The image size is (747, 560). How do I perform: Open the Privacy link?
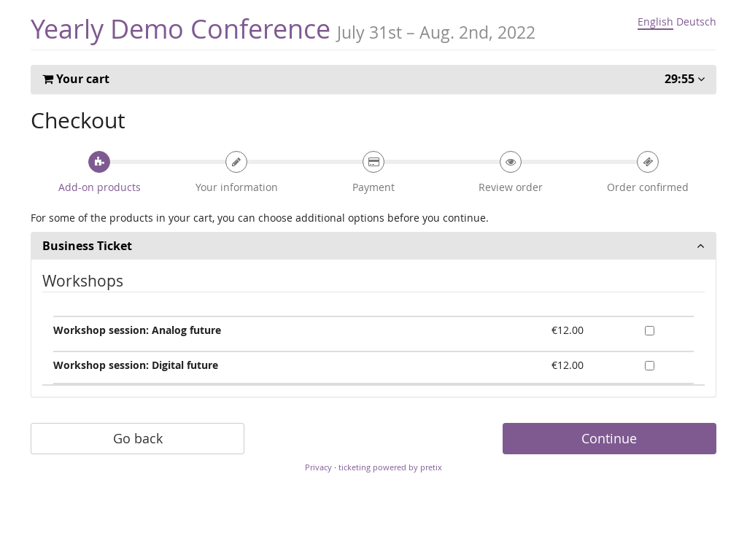(318, 467)
